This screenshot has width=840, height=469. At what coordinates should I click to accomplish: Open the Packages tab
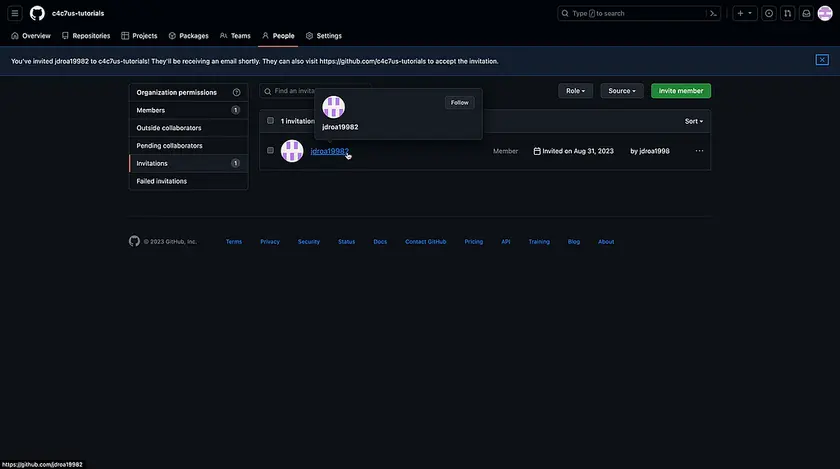pos(189,36)
